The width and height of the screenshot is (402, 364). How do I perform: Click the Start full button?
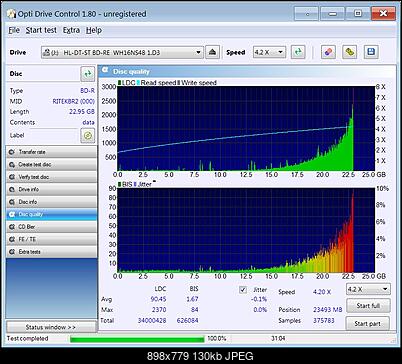pos(368,306)
